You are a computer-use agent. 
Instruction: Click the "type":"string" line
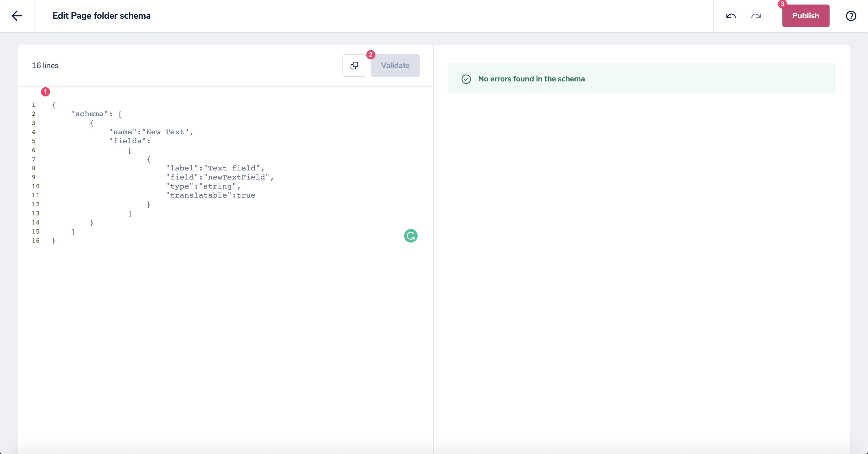click(203, 186)
